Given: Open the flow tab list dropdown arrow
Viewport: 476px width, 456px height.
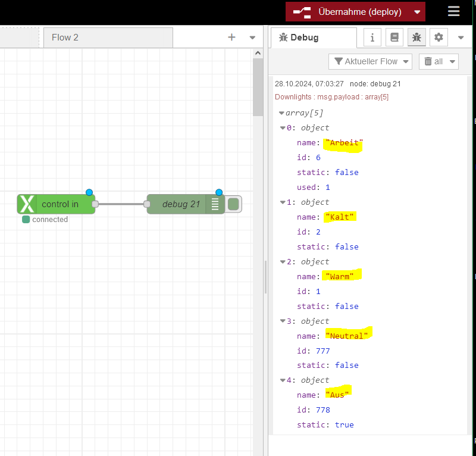Looking at the screenshot, I should (252, 38).
